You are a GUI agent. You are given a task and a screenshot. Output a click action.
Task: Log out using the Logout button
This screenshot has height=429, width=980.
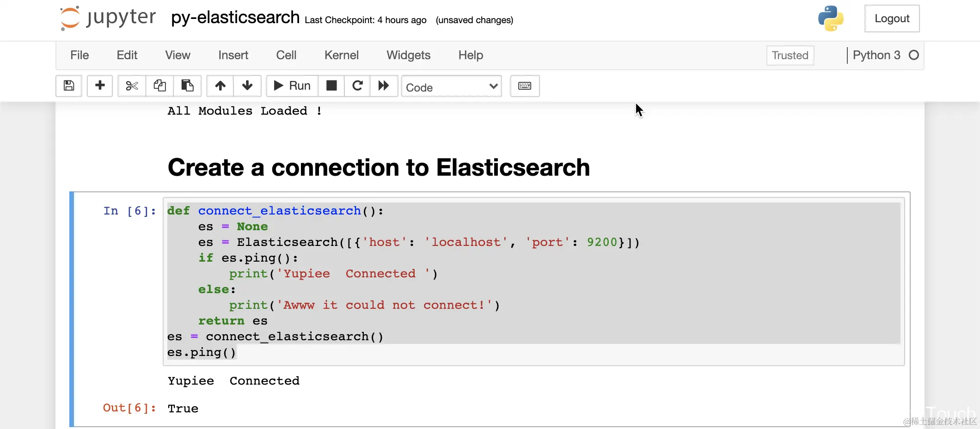[x=892, y=18]
